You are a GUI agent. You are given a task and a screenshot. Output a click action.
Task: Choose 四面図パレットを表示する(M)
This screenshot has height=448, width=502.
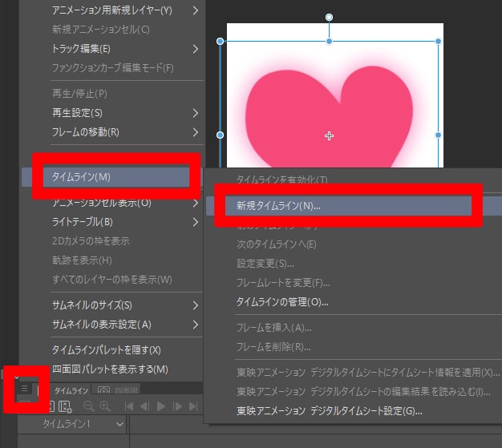point(110,369)
